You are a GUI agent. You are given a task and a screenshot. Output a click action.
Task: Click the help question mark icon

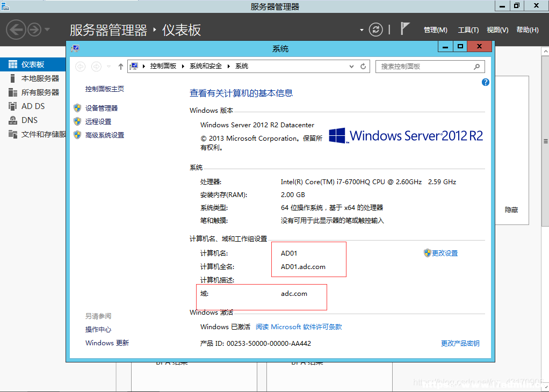pos(485,82)
